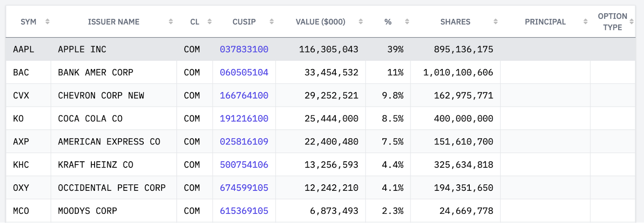Click shares 895,136,175 for Apple

pos(463,49)
